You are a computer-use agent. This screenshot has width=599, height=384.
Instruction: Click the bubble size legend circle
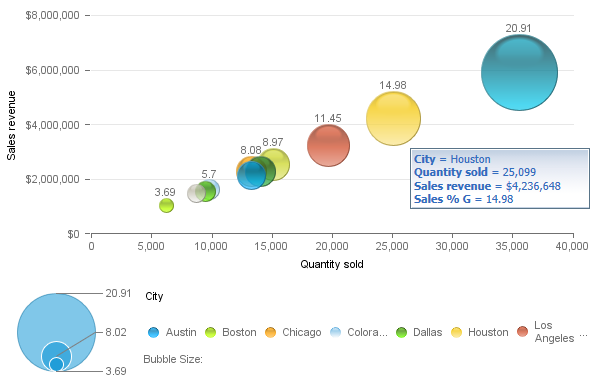pyautogui.click(x=57, y=332)
